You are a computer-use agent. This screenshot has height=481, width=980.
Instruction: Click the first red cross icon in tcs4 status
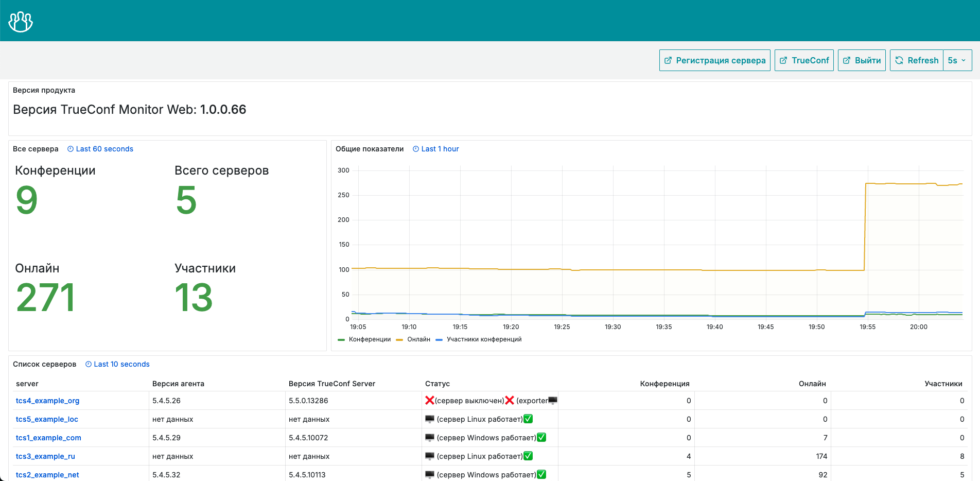(x=430, y=400)
